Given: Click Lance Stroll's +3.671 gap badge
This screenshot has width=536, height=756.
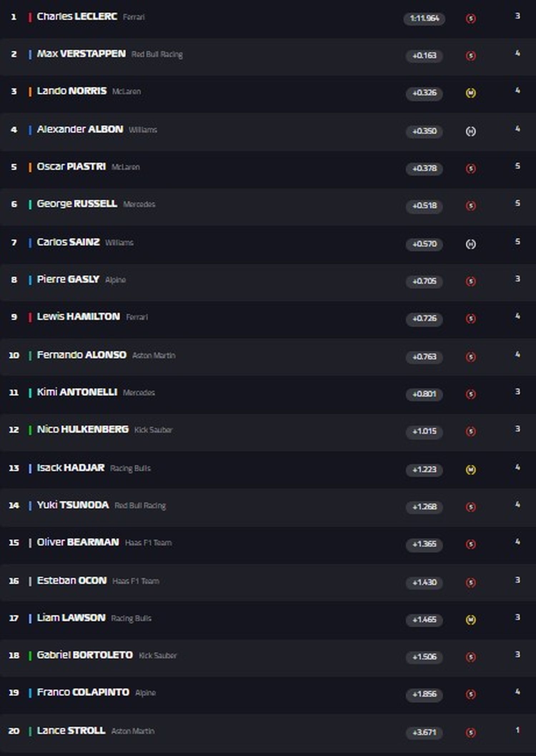Looking at the screenshot, I should pyautogui.click(x=424, y=733).
